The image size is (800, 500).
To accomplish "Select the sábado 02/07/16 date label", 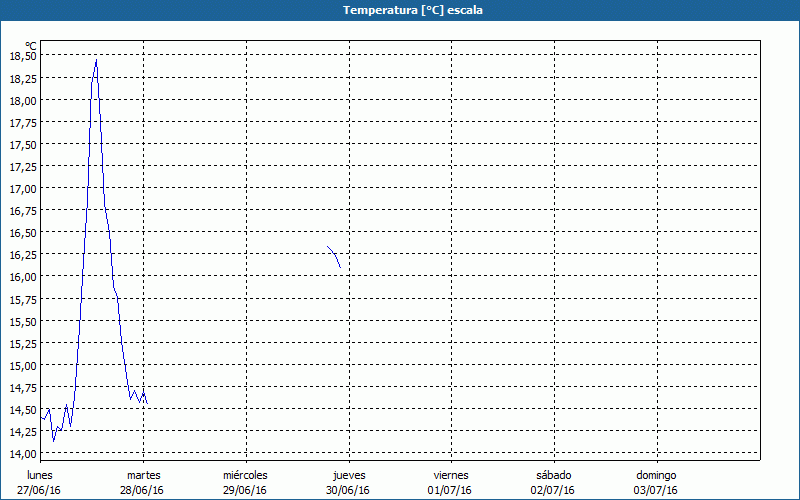I will (x=553, y=482).
